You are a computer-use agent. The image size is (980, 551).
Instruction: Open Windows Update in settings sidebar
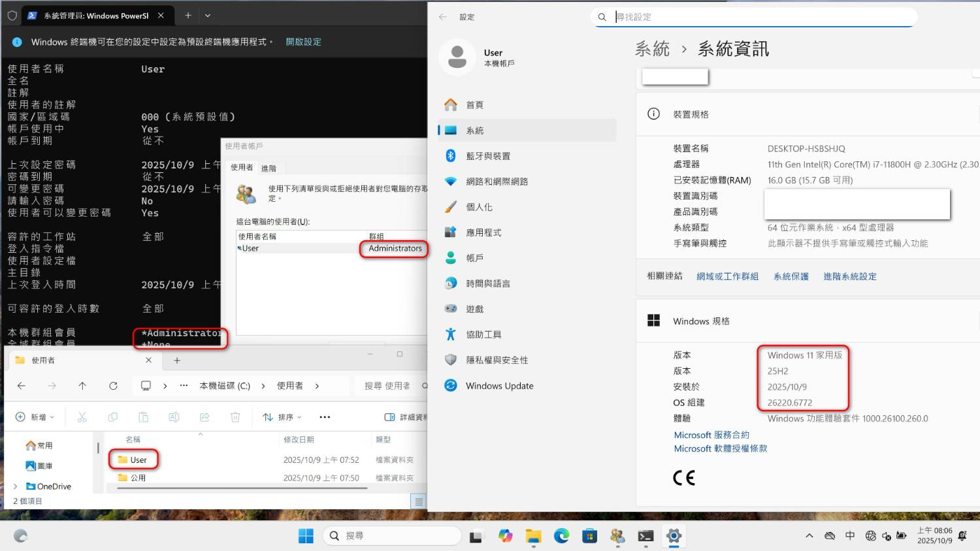499,386
